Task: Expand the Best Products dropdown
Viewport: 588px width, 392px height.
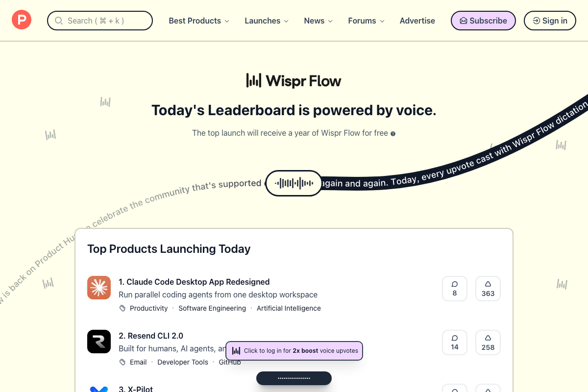Action: pyautogui.click(x=199, y=21)
